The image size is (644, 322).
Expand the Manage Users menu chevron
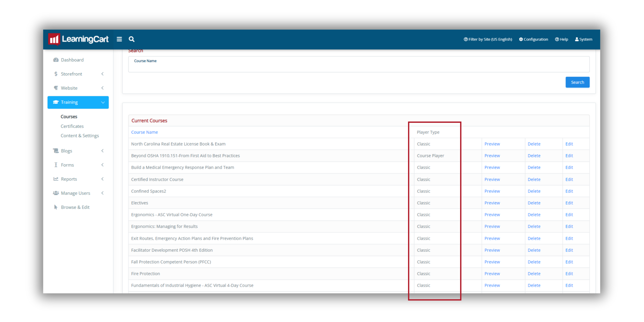pos(102,193)
